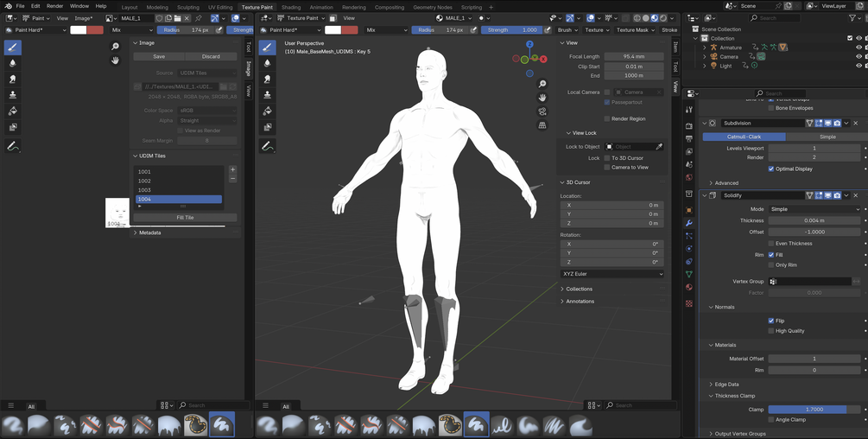Add a new UDIM tile with plus button

coord(232,170)
